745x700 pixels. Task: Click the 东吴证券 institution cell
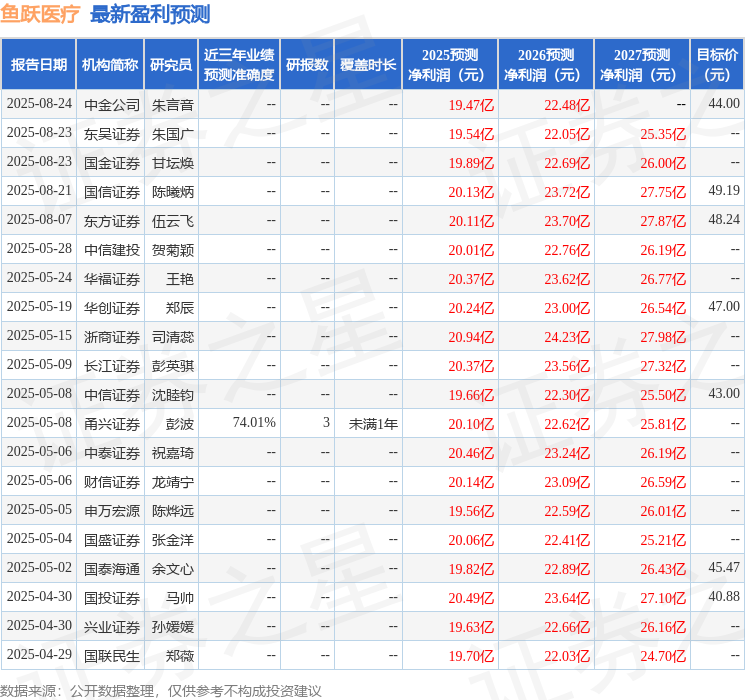pos(112,134)
